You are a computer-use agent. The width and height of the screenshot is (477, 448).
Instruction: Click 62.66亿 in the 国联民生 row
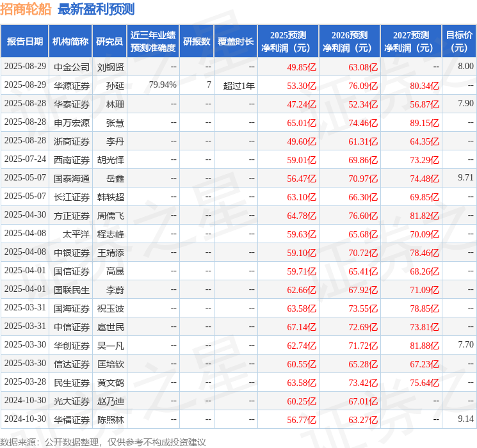(302, 289)
